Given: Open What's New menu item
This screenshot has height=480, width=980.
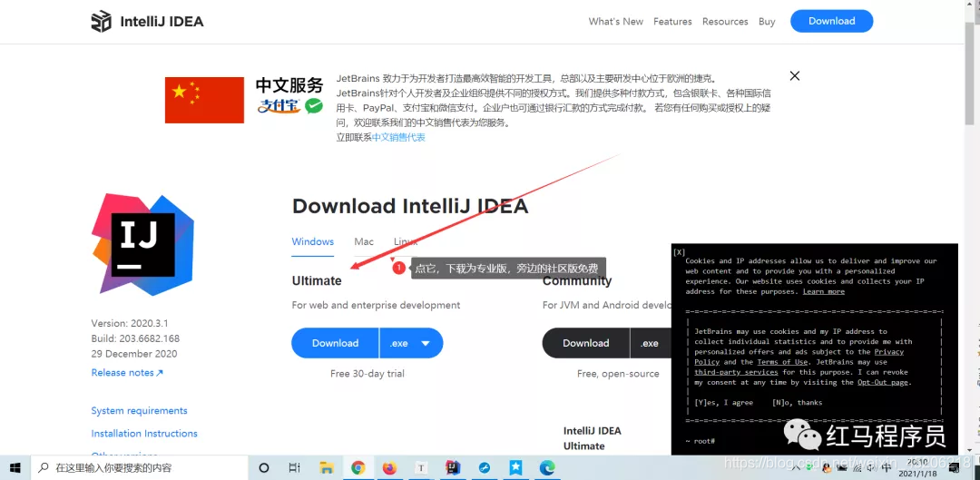Looking at the screenshot, I should (615, 21).
